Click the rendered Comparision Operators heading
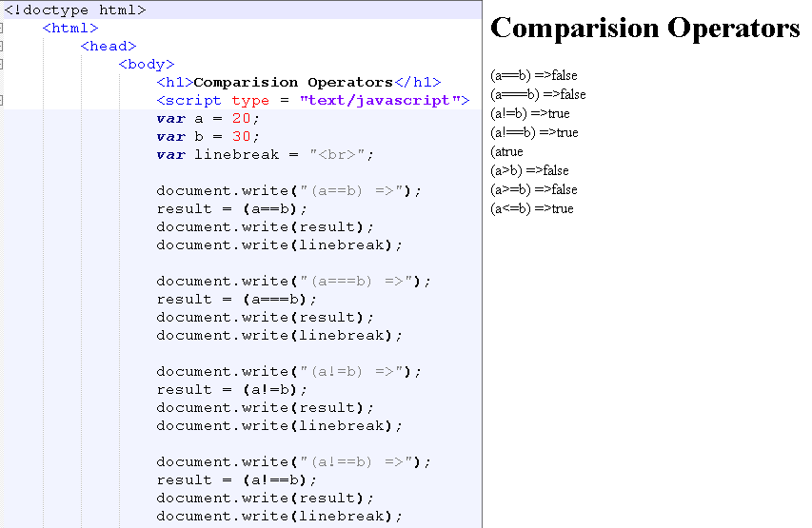 644,29
